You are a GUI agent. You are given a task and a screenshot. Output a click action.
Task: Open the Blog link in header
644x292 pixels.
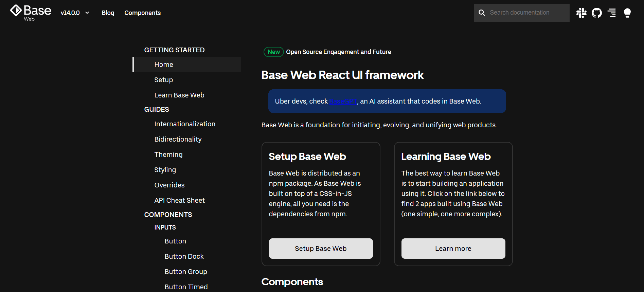pyautogui.click(x=108, y=13)
